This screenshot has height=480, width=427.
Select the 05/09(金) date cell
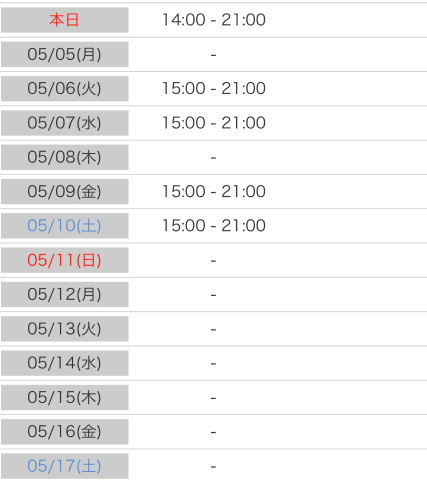[65, 192]
